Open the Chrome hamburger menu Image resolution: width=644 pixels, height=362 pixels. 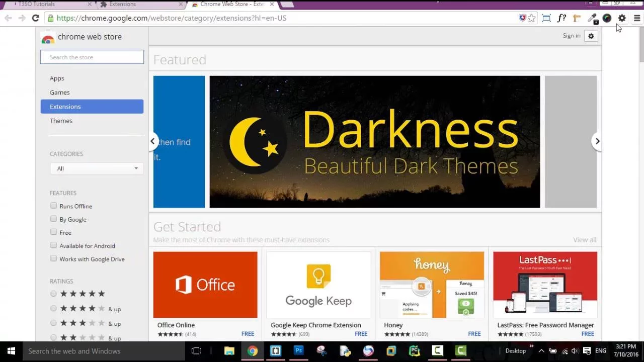tap(637, 18)
